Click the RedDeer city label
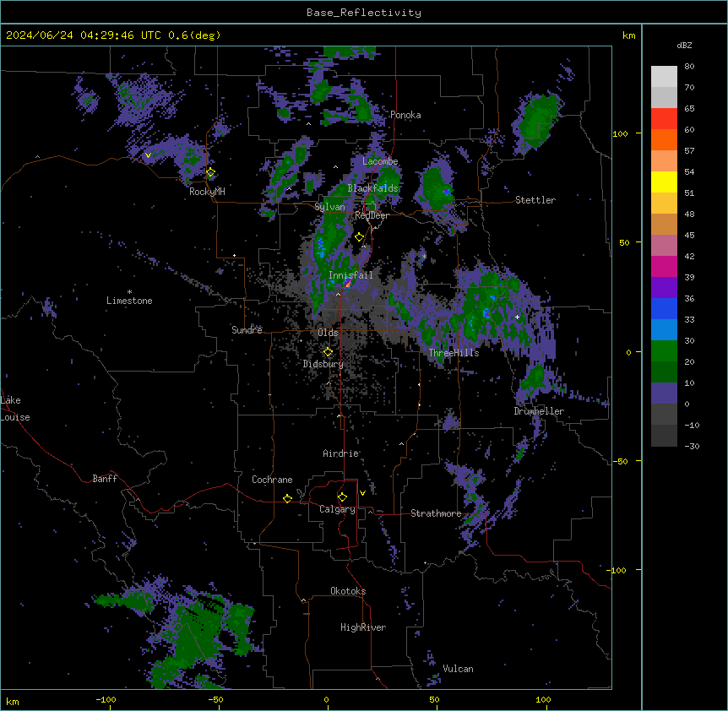 [372, 215]
